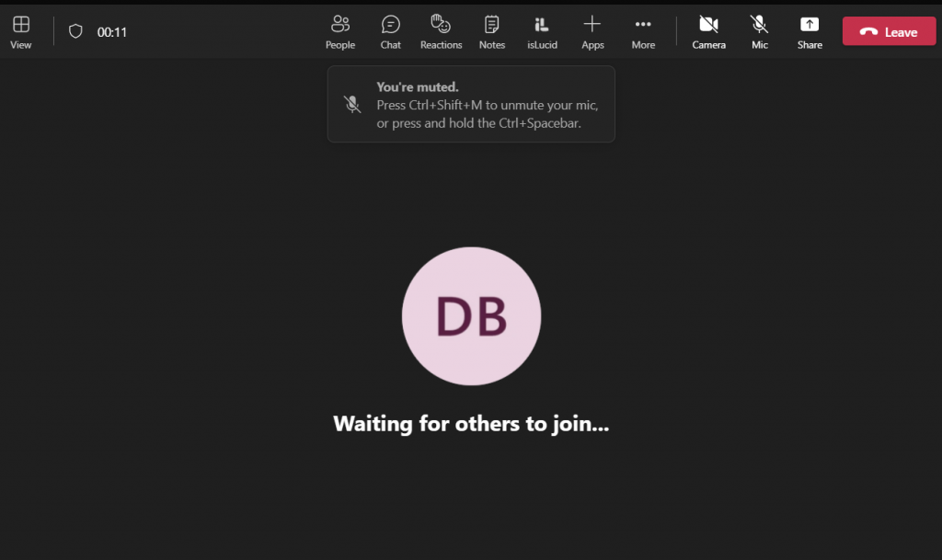Open the View layout options
The image size is (942, 560).
pyautogui.click(x=21, y=32)
